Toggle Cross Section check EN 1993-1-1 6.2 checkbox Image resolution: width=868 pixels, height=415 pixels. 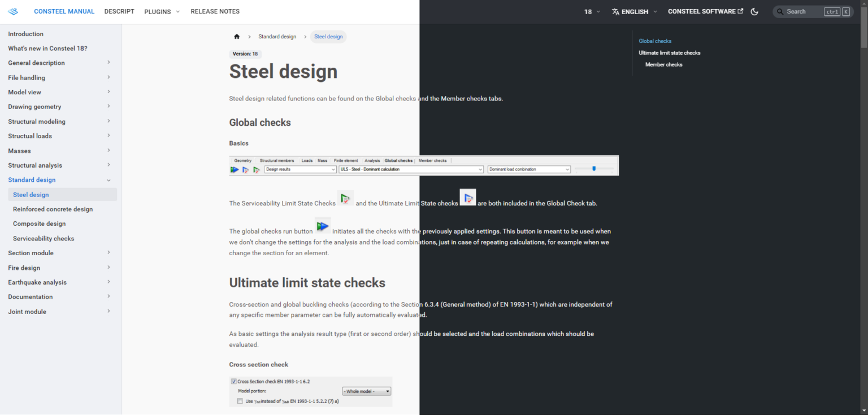234,382
